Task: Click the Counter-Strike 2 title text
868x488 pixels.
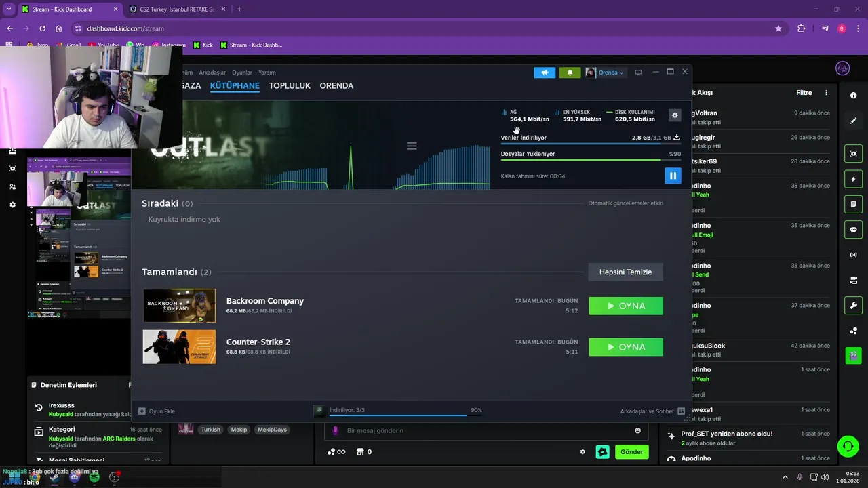Action: click(x=258, y=342)
